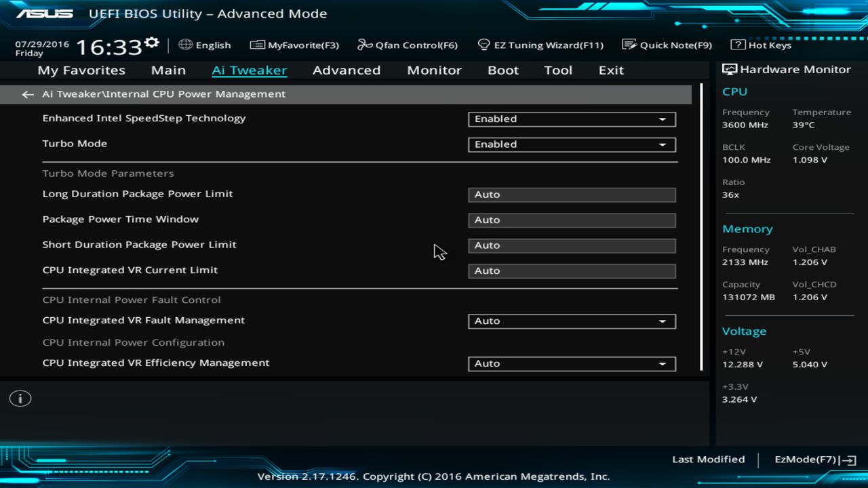View the Hot Keys list

coord(761,45)
